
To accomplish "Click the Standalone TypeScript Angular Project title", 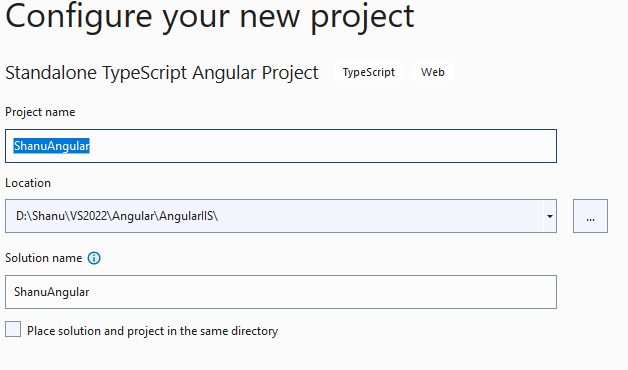I will (x=162, y=73).
